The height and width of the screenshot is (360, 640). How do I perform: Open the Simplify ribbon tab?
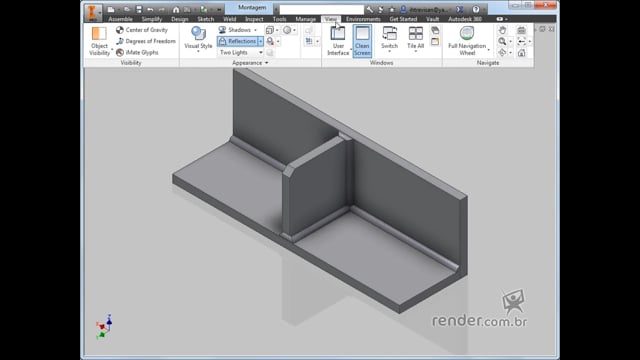coord(152,19)
